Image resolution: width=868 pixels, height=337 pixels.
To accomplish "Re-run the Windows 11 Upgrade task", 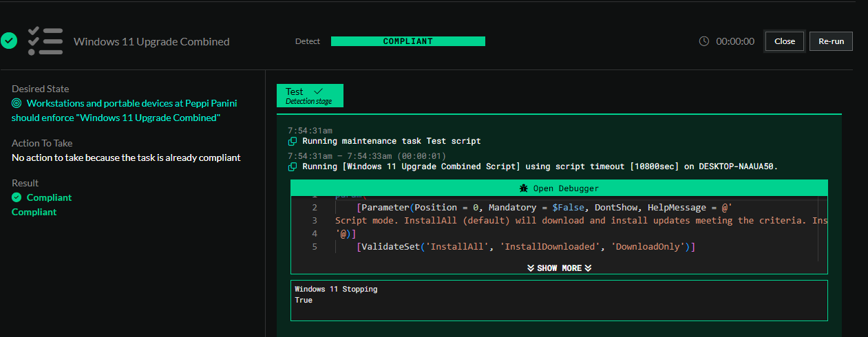I will (x=831, y=41).
